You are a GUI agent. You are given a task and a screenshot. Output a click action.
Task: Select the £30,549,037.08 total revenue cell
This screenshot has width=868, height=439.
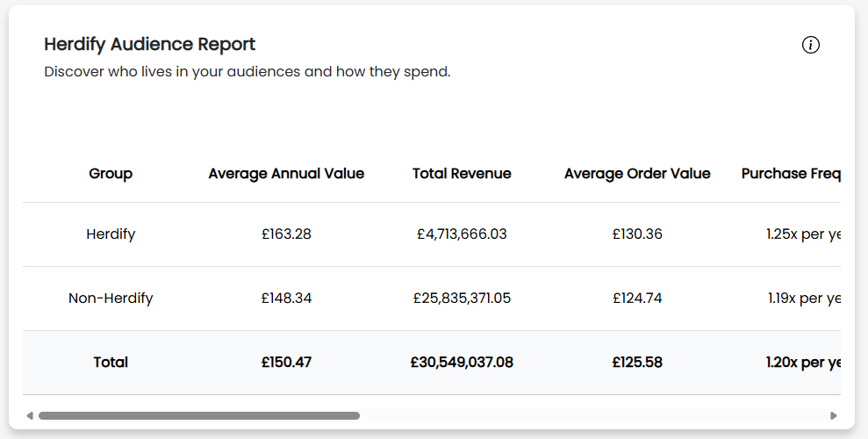[x=462, y=363]
